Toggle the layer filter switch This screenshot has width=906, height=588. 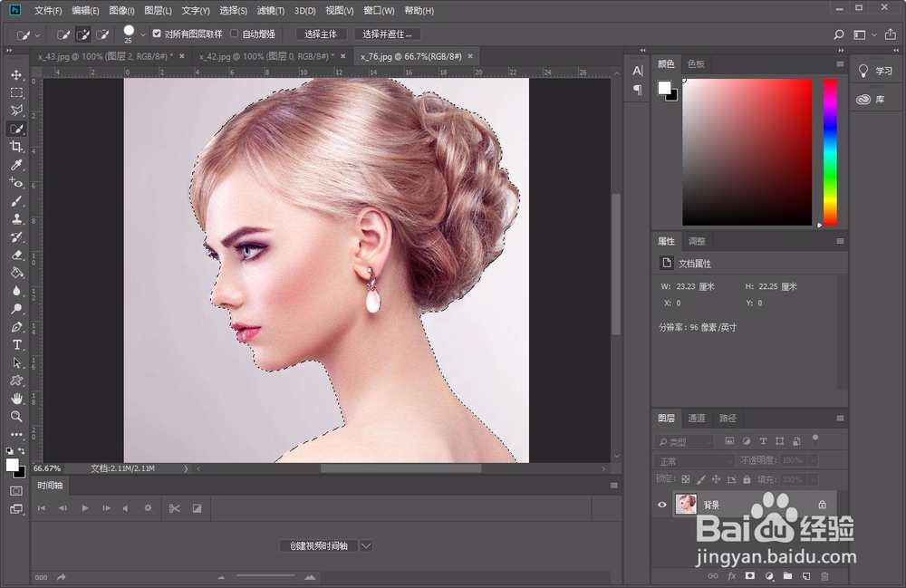pos(815,439)
